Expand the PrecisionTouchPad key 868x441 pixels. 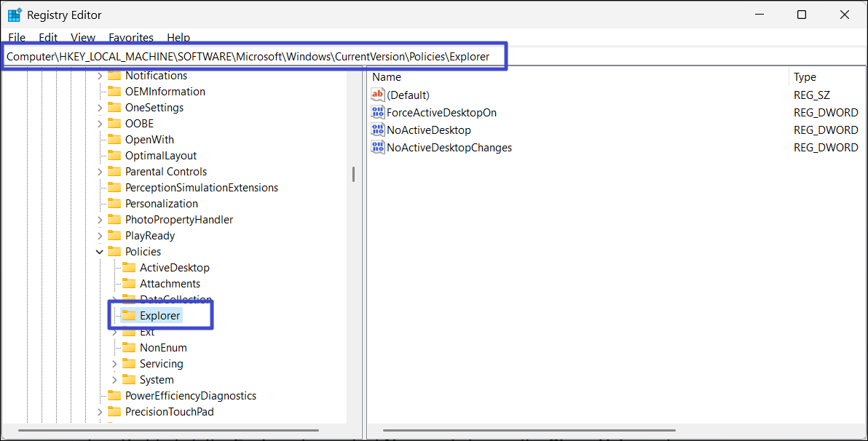click(100, 412)
